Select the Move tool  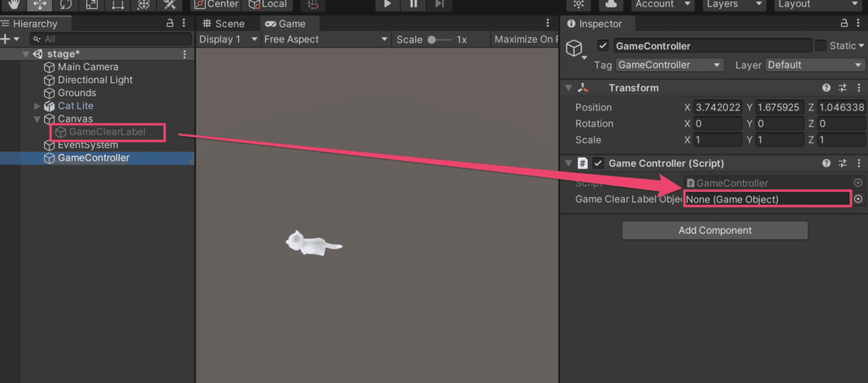[x=40, y=4]
